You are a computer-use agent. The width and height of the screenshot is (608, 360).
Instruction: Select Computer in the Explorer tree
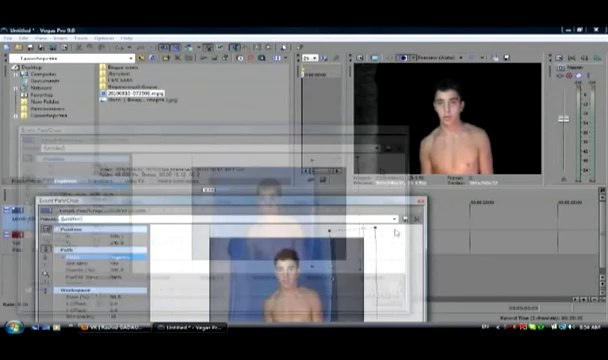(43, 74)
